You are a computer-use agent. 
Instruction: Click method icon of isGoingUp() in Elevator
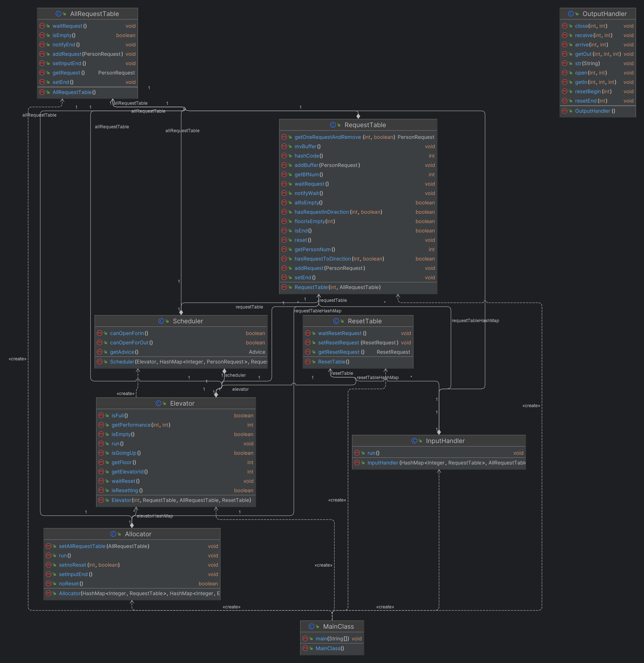point(101,453)
